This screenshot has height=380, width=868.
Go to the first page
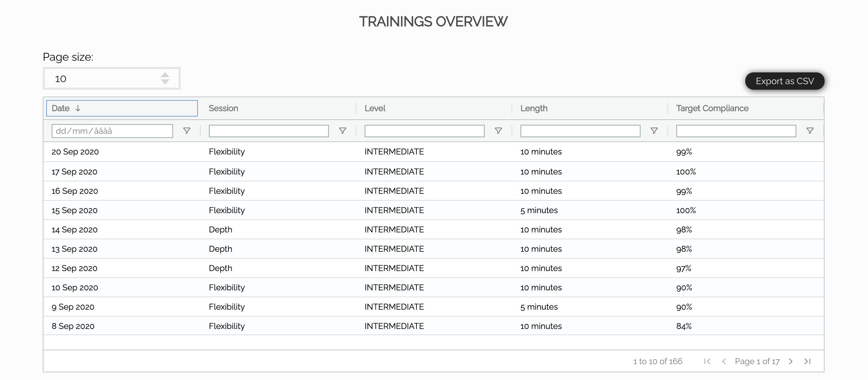pos(707,361)
